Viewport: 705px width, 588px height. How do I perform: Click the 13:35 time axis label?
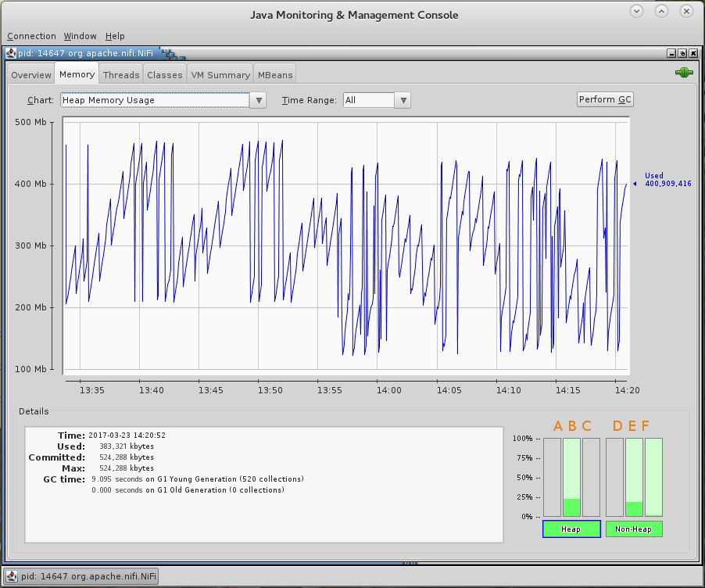pyautogui.click(x=92, y=390)
